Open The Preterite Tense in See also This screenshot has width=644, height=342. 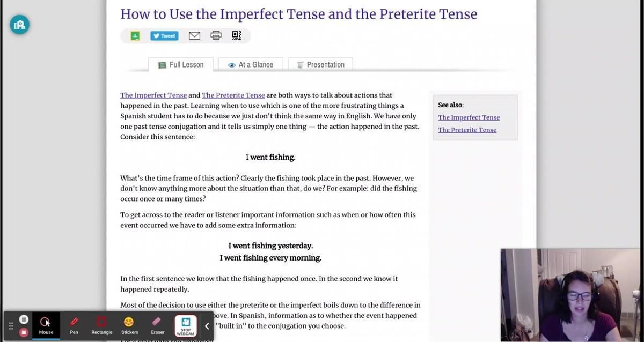click(x=467, y=130)
